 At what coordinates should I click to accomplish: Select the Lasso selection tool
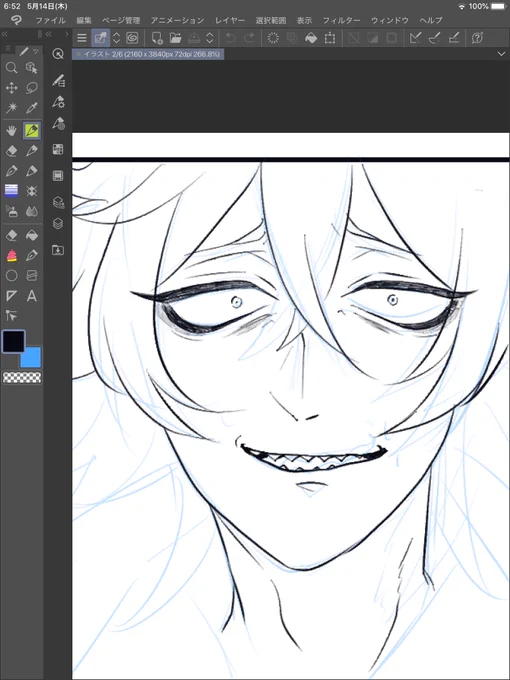click(x=31, y=88)
